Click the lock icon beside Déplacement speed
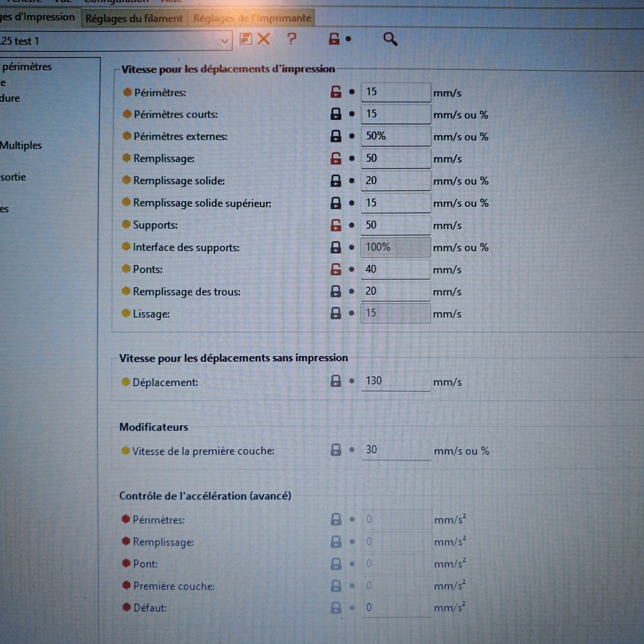 click(x=336, y=381)
